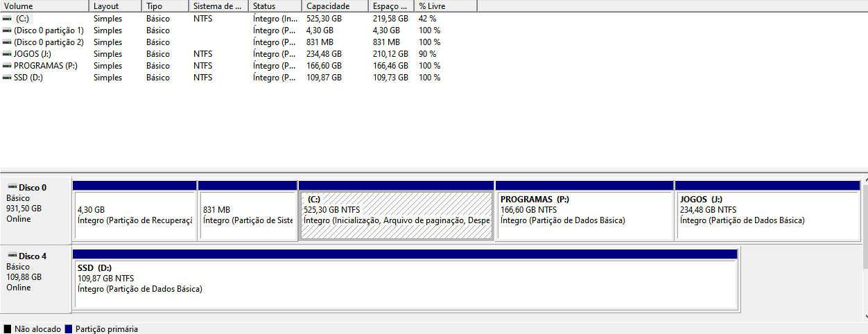Sort by the Volume column header
The width and height of the screenshot is (868, 334).
(45, 6)
